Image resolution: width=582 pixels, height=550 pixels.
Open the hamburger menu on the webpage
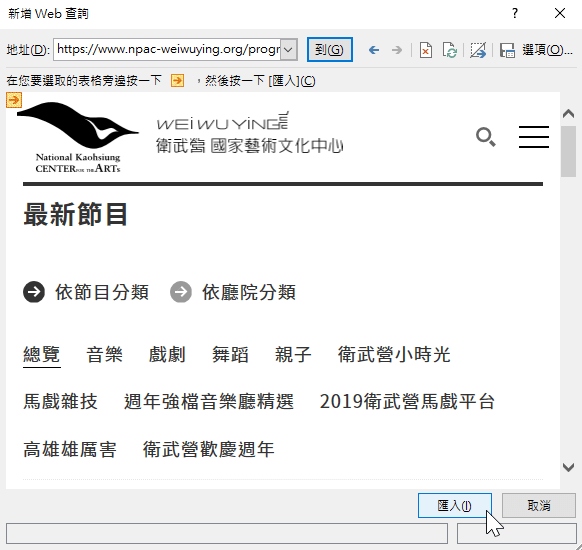(x=534, y=137)
